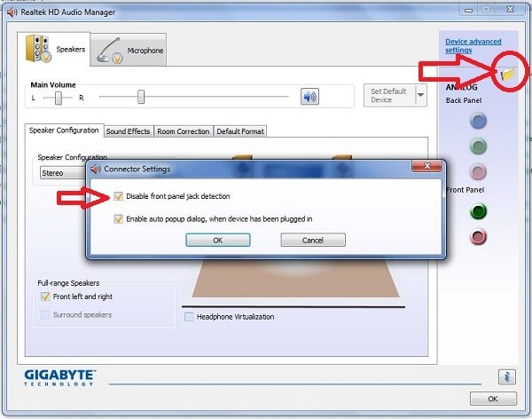Switch to the Room Correction tab

pyautogui.click(x=183, y=131)
